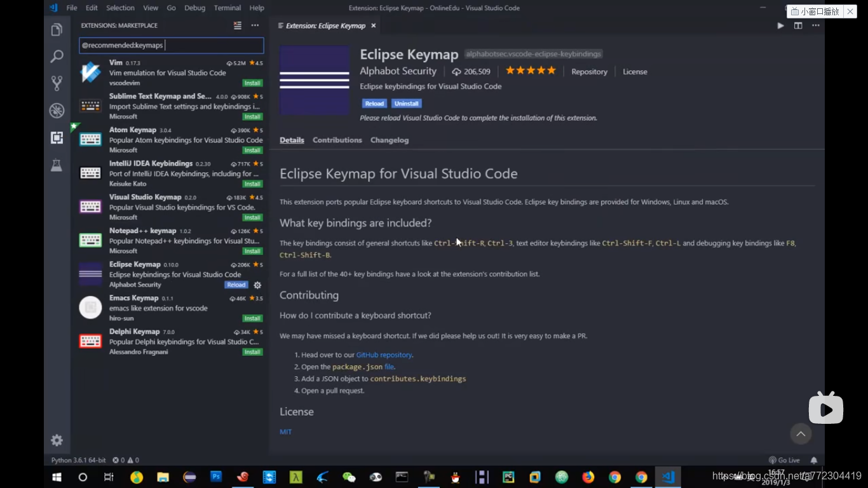Click the errors and warnings status indicator

click(x=126, y=460)
